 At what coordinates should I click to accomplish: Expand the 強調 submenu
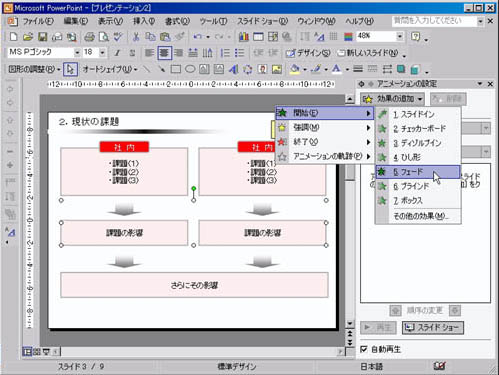[x=325, y=127]
